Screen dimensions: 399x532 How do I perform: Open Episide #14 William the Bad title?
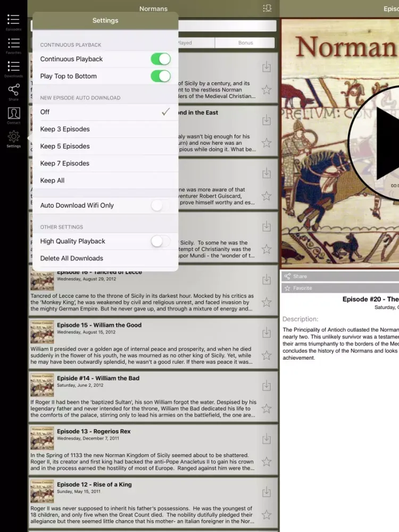[x=98, y=378]
